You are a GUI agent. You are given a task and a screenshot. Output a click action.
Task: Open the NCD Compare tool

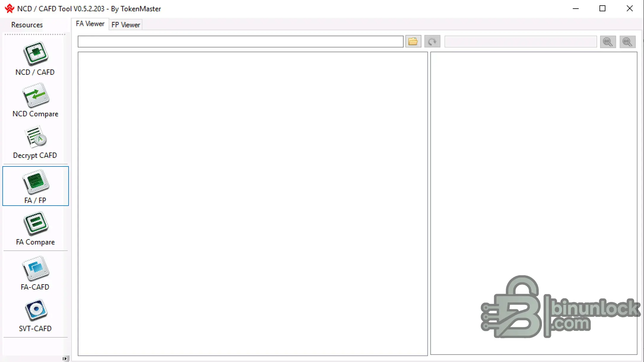click(35, 100)
